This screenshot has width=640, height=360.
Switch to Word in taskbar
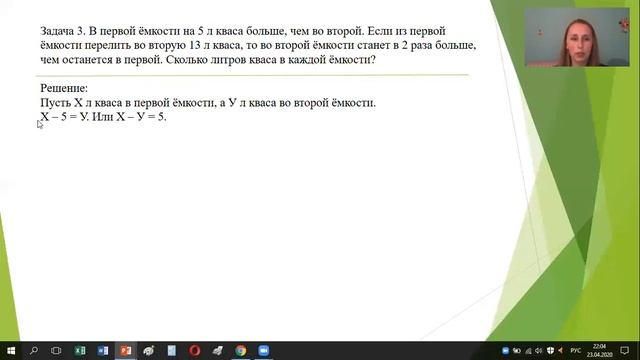[103, 351]
